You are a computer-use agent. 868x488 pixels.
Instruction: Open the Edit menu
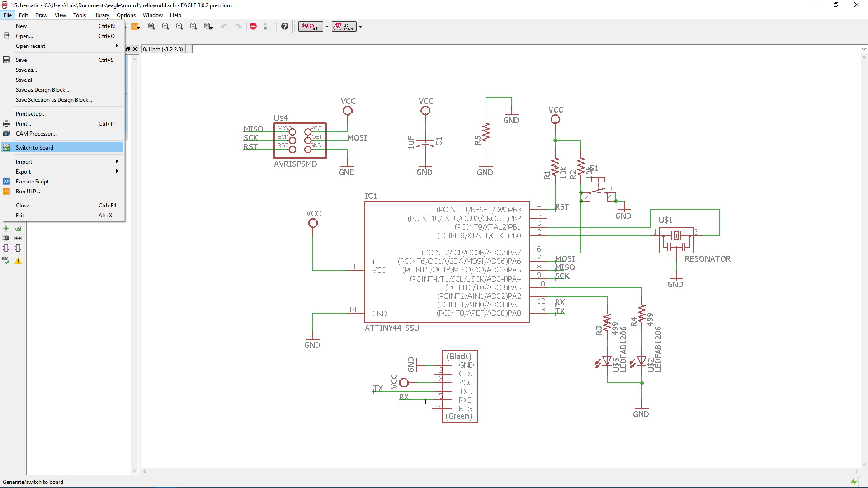tap(24, 15)
